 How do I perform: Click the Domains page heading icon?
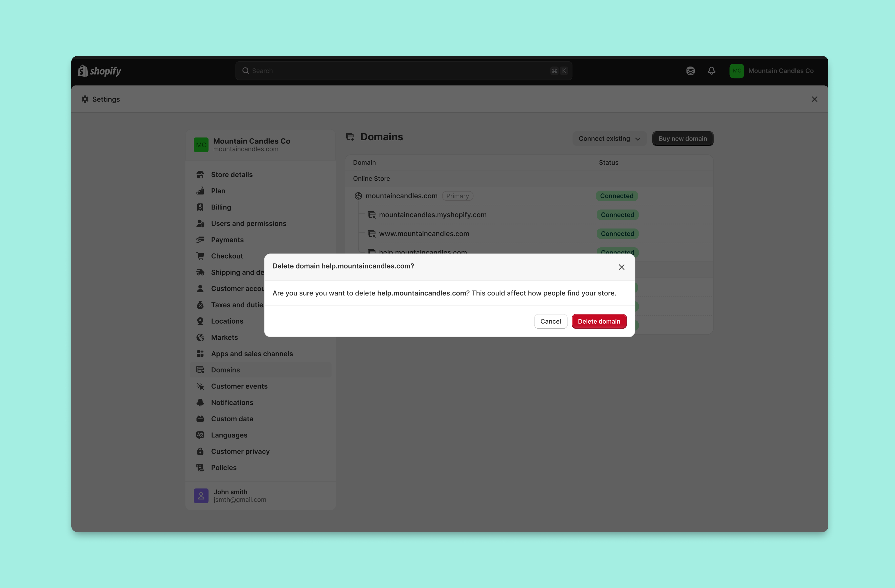point(350,137)
